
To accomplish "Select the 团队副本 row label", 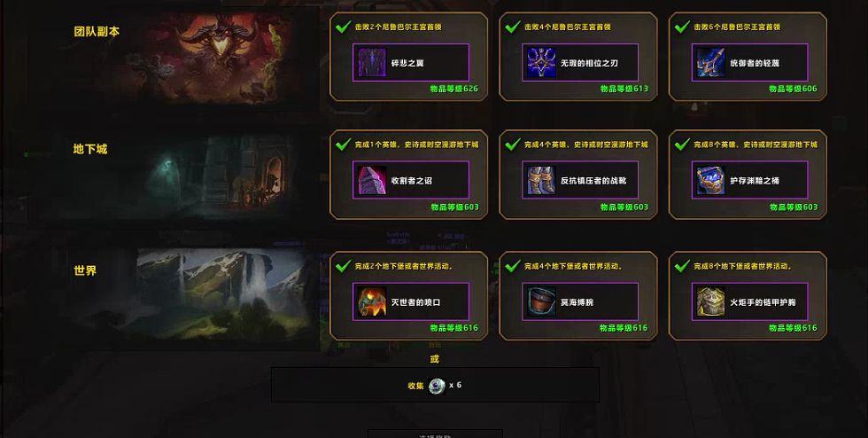I will 97,32.
